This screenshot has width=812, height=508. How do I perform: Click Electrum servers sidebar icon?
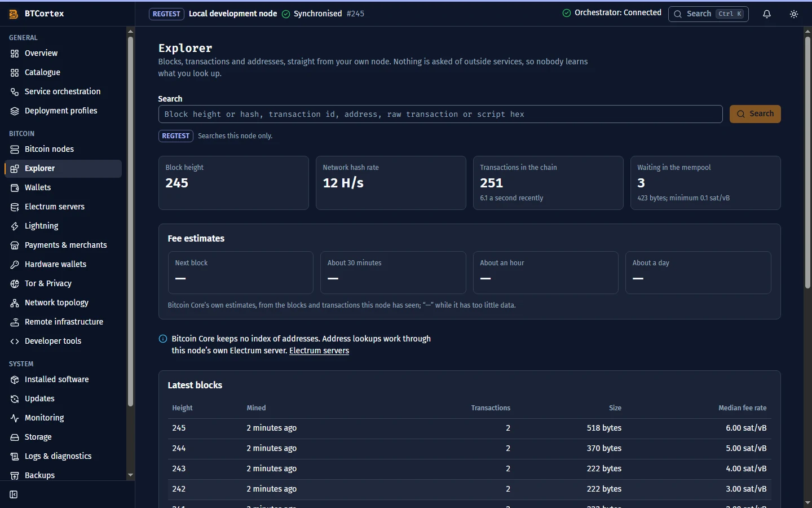[15, 207]
